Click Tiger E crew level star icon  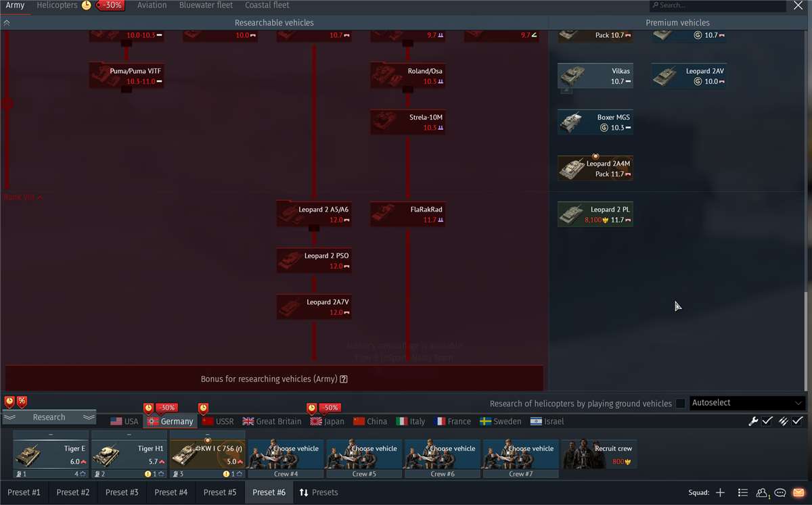click(x=83, y=474)
